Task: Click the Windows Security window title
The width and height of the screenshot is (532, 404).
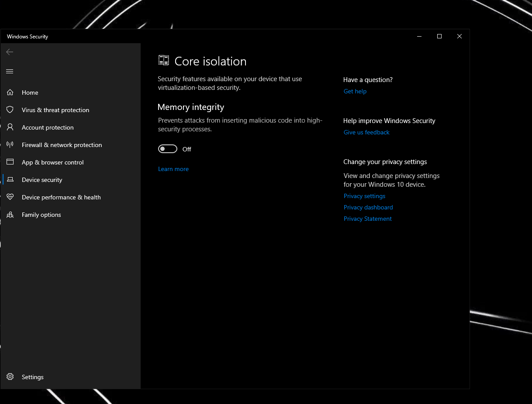Action: click(28, 37)
